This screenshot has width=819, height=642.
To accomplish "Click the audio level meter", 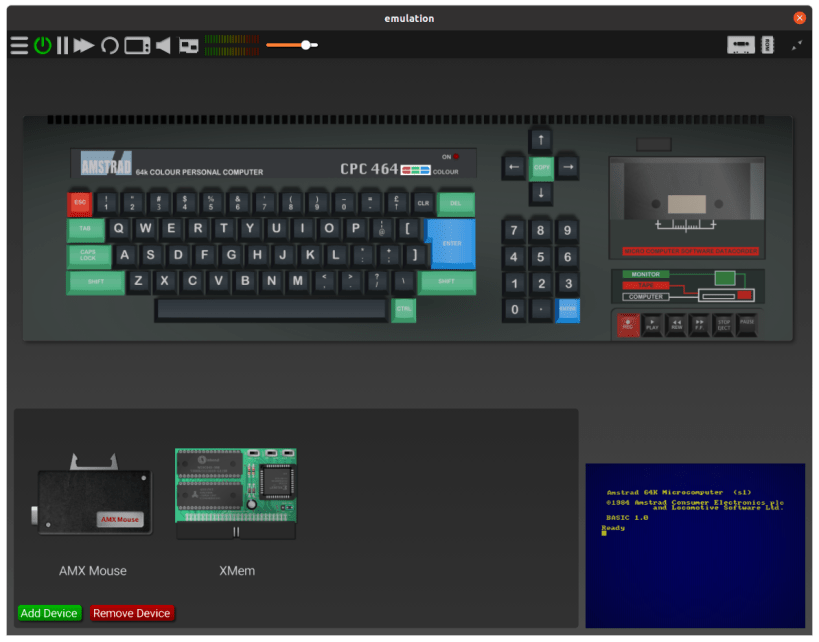I will [231, 45].
